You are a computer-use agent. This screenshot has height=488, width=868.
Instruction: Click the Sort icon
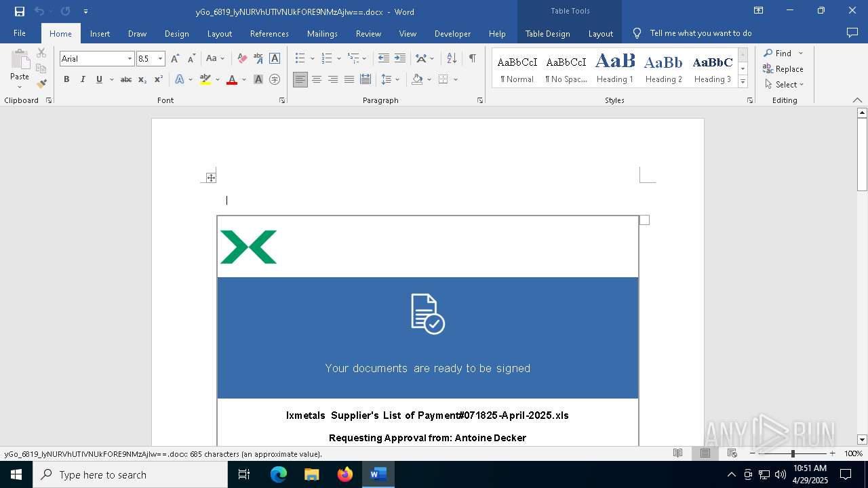pyautogui.click(x=452, y=58)
